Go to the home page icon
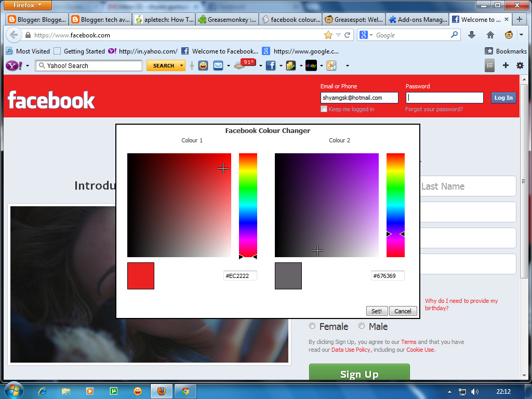This screenshot has width=532, height=399. [x=490, y=35]
